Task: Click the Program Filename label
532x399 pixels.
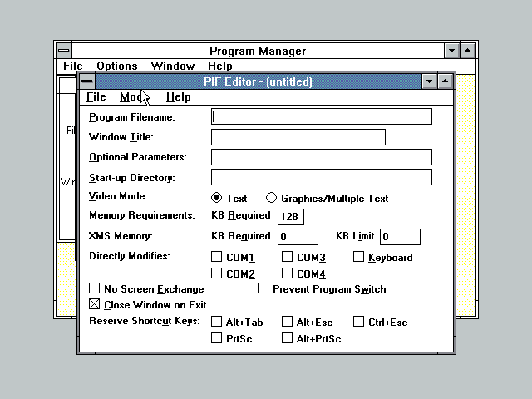Action: click(132, 117)
